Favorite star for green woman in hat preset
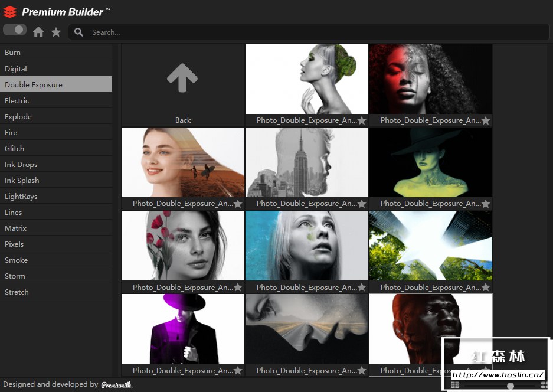Viewport: 553px width, 392px height. (x=486, y=204)
